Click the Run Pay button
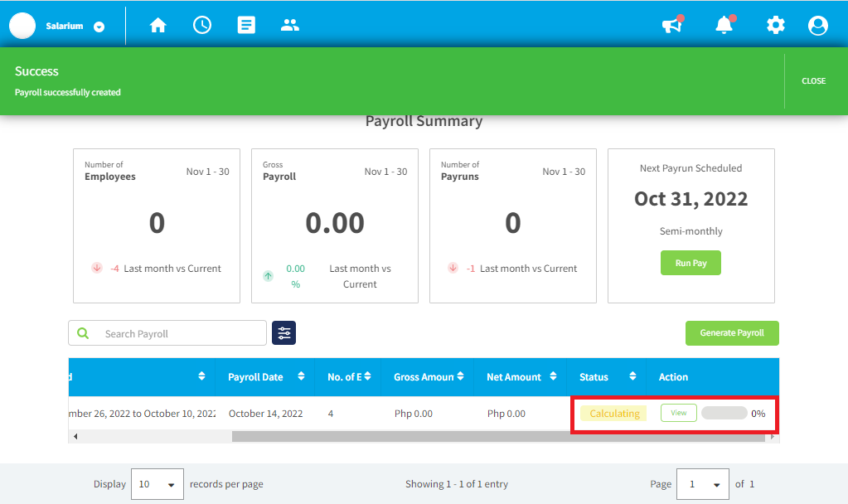This screenshot has width=848, height=504. coord(691,263)
